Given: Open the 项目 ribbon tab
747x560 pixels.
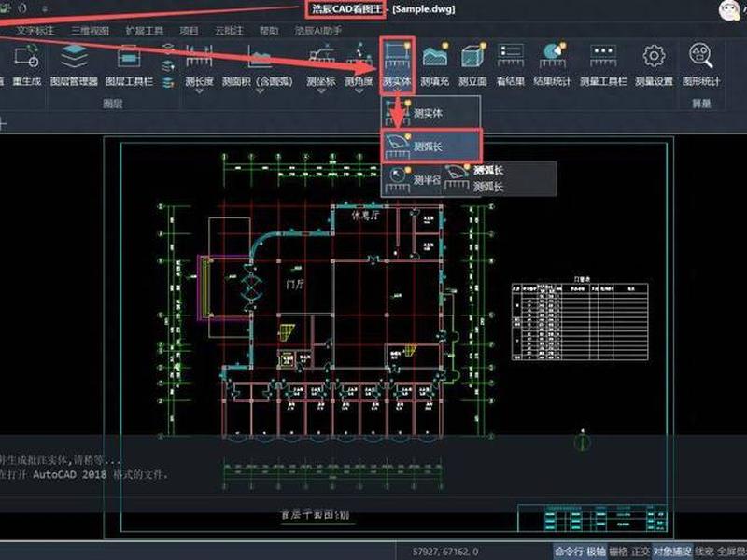Looking at the screenshot, I should [x=190, y=31].
